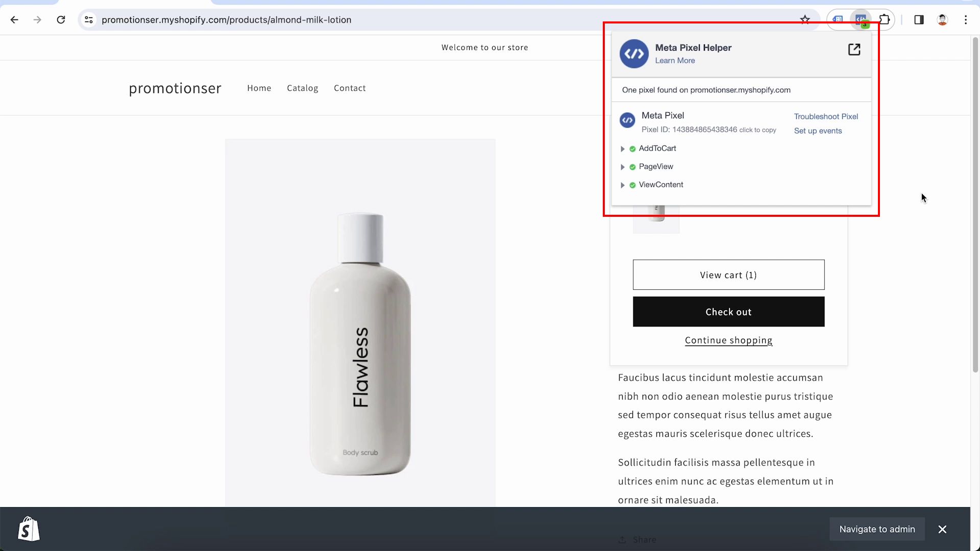This screenshot has height=551, width=980.
Task: Open the Catalog menu item
Action: 303,88
